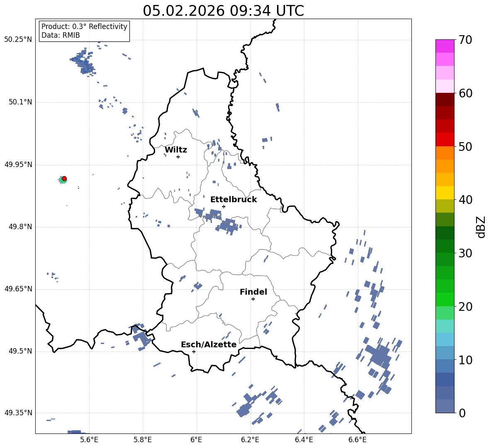Click the 60 colorbar tick label
The height and width of the screenshot is (448, 491).
(x=465, y=93)
